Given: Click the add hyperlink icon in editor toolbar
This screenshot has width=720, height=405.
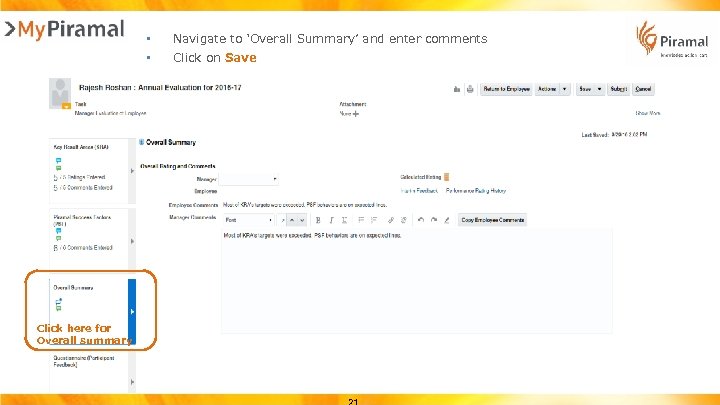Looking at the screenshot, I should [x=391, y=220].
